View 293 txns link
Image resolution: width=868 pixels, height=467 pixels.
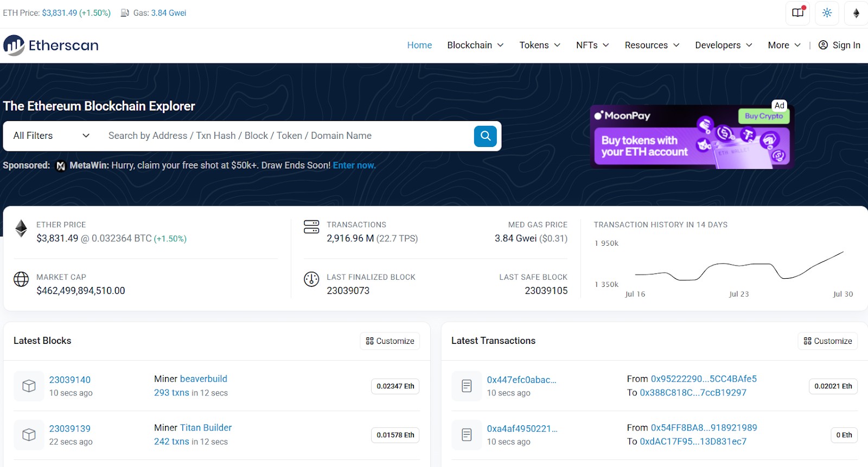pyautogui.click(x=171, y=393)
